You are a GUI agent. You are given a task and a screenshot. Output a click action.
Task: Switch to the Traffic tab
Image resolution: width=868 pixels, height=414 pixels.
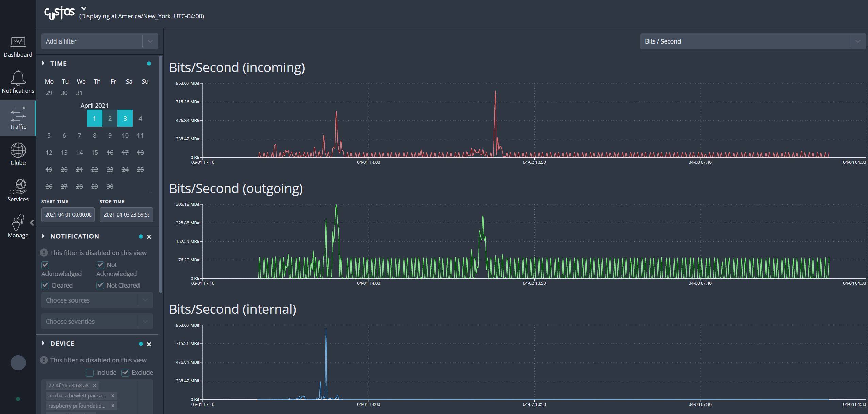[x=18, y=118]
